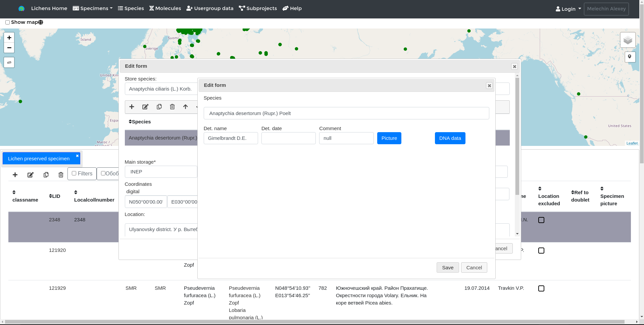Open the Specimens dropdown menu
The image size is (644, 325).
(x=93, y=8)
